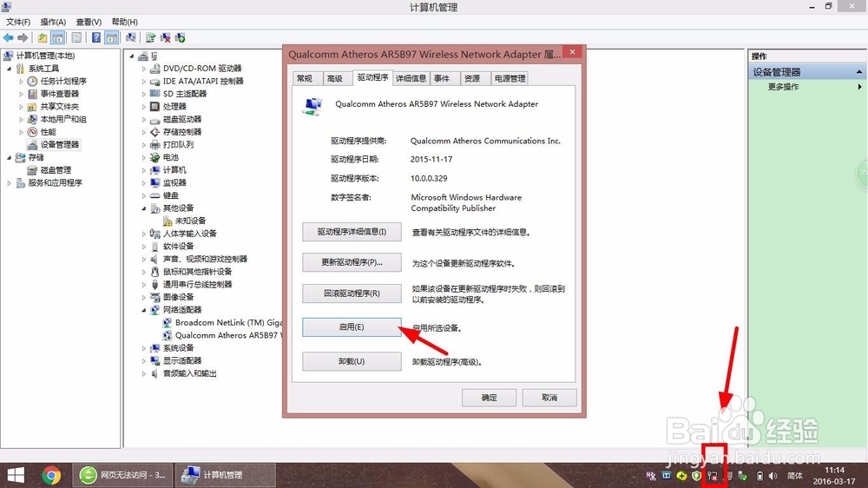Select 磁盘管理 in left tree
Image resolution: width=868 pixels, height=488 pixels.
56,170
